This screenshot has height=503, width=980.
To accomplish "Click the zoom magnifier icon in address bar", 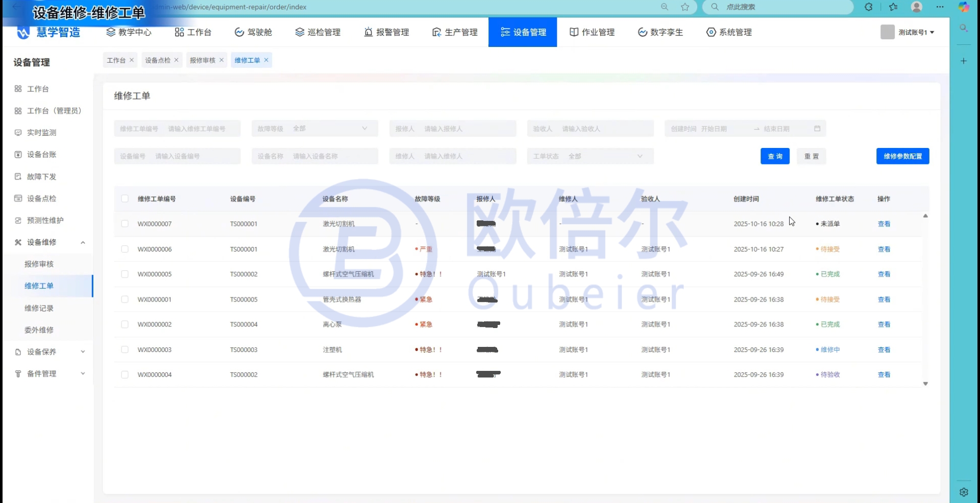I will 664,7.
